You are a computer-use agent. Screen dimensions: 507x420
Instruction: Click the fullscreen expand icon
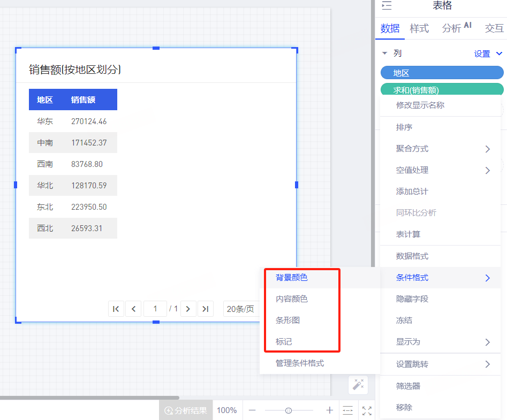click(x=367, y=410)
